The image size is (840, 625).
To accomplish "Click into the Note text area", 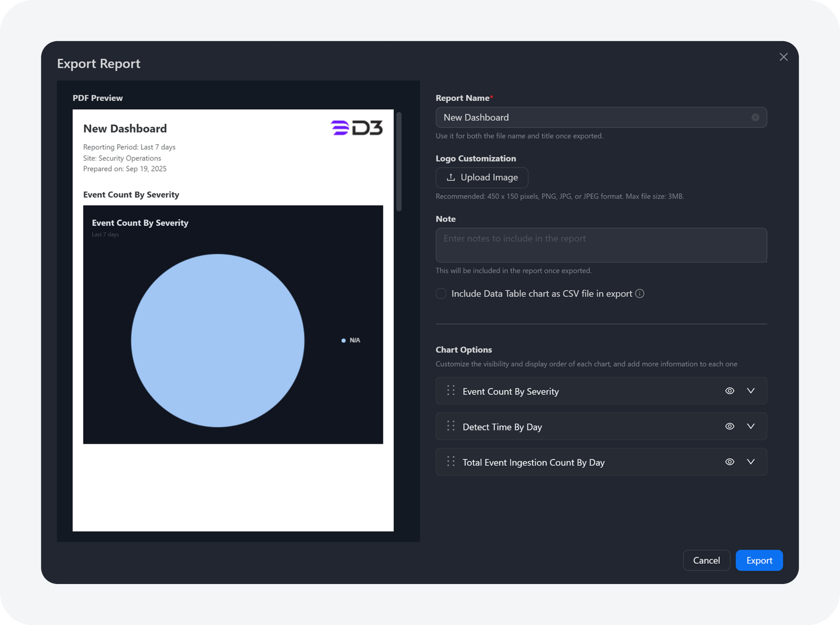I will 601,245.
